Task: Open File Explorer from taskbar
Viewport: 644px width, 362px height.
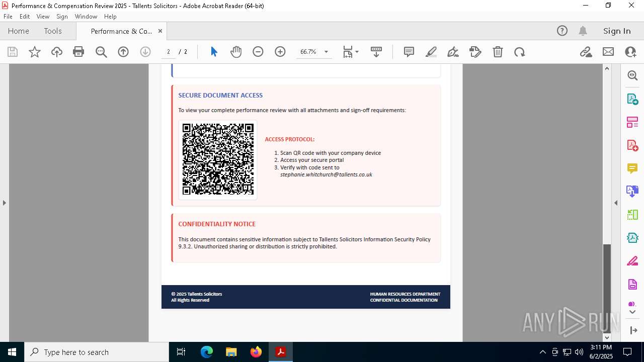Action: pos(231,352)
